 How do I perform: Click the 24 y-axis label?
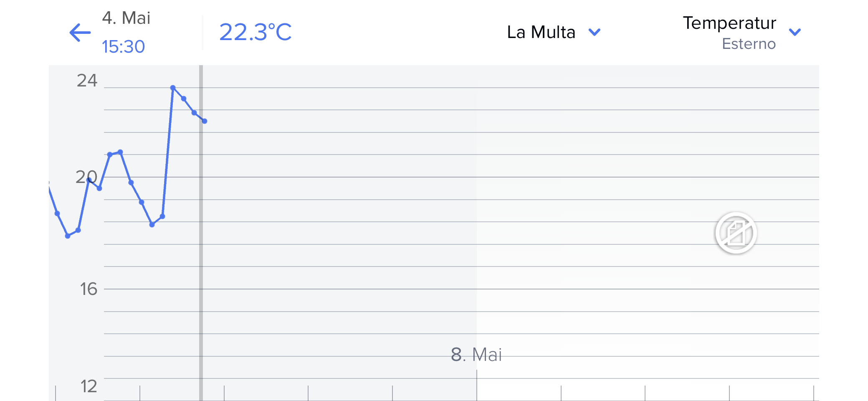[87, 80]
